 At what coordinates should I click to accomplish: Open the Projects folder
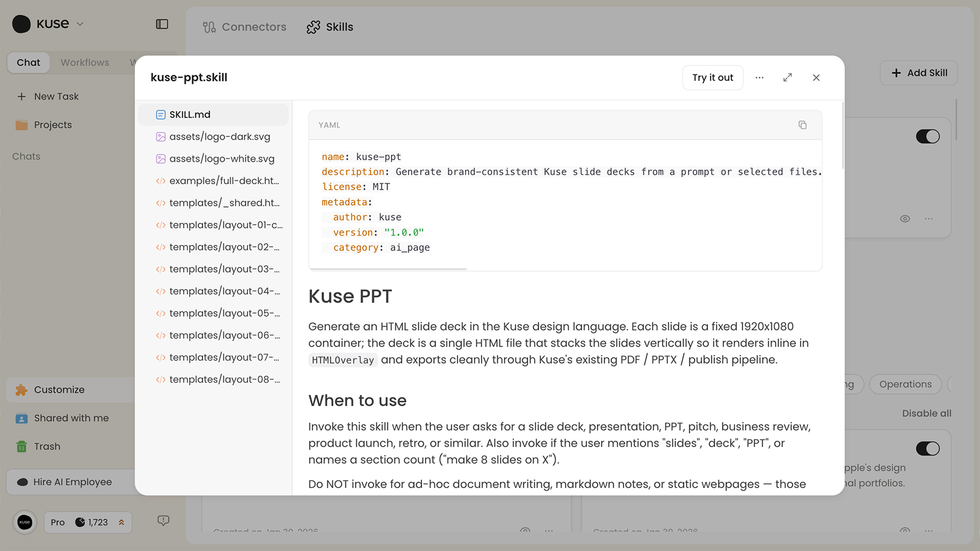53,125
